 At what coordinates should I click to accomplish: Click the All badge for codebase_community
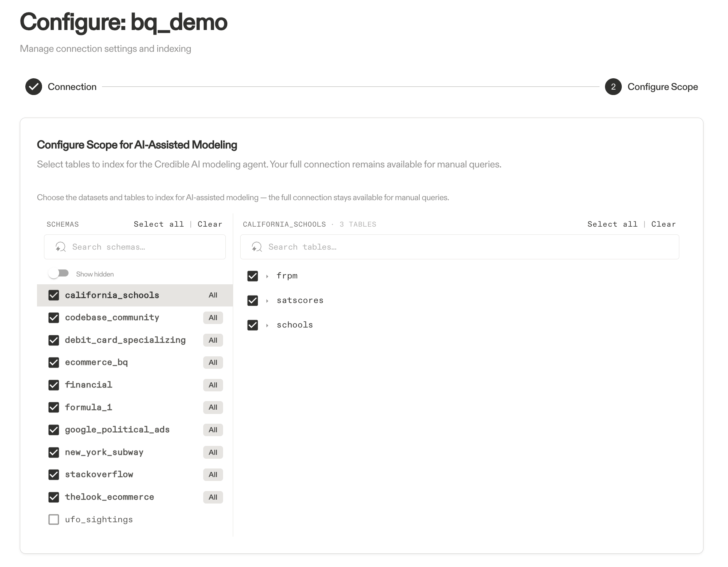[x=213, y=318]
